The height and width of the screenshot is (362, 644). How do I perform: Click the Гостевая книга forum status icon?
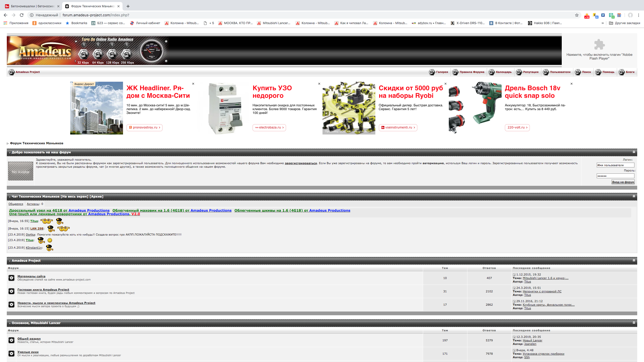point(12,291)
